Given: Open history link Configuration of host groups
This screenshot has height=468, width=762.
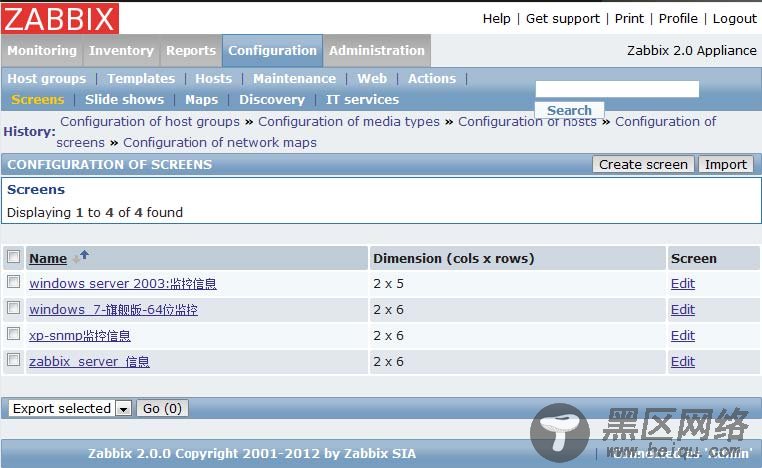Looking at the screenshot, I should coord(150,121).
